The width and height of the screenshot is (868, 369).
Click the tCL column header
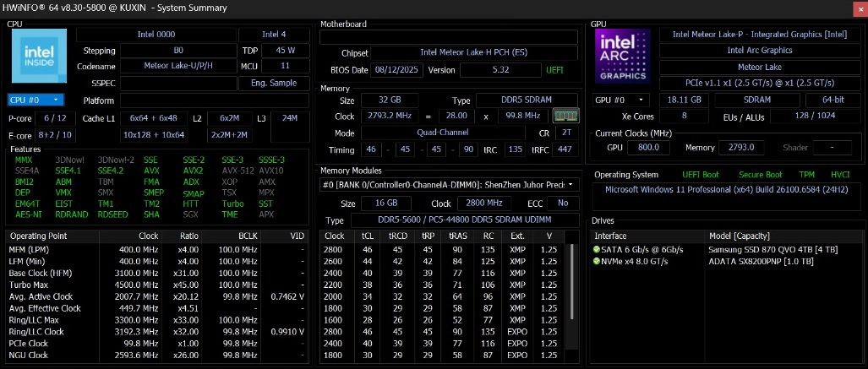(x=368, y=236)
